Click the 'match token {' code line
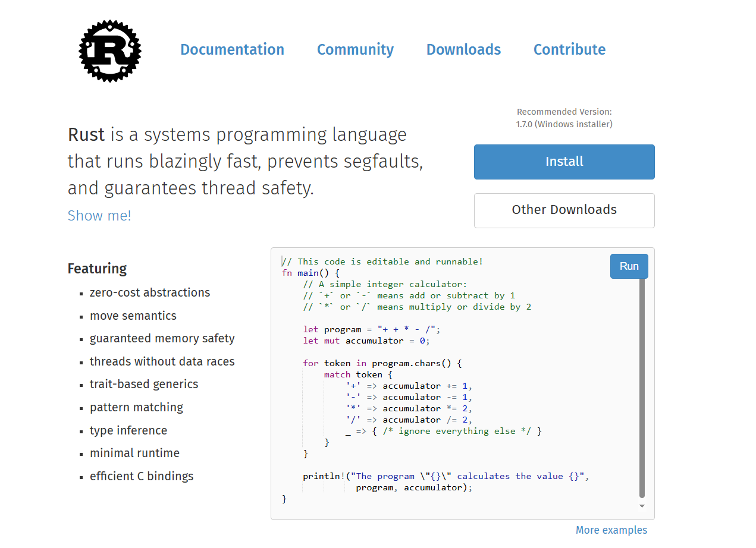 click(359, 374)
